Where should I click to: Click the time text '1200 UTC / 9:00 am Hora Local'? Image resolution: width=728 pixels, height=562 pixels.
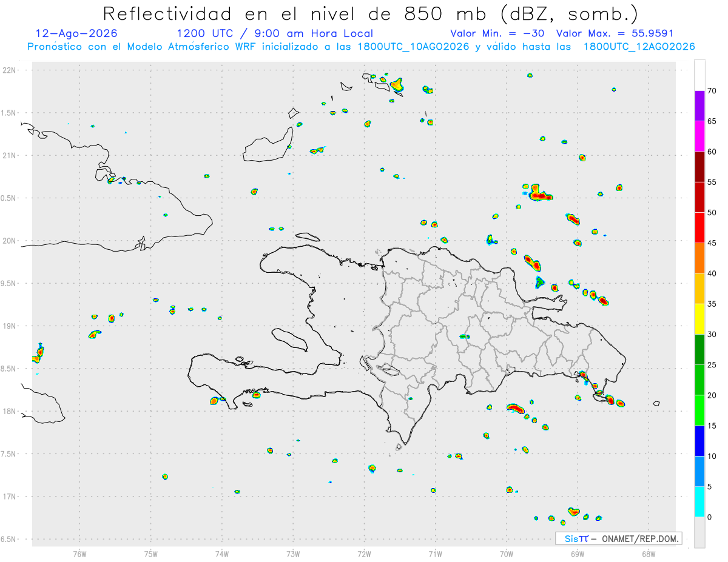275,33
